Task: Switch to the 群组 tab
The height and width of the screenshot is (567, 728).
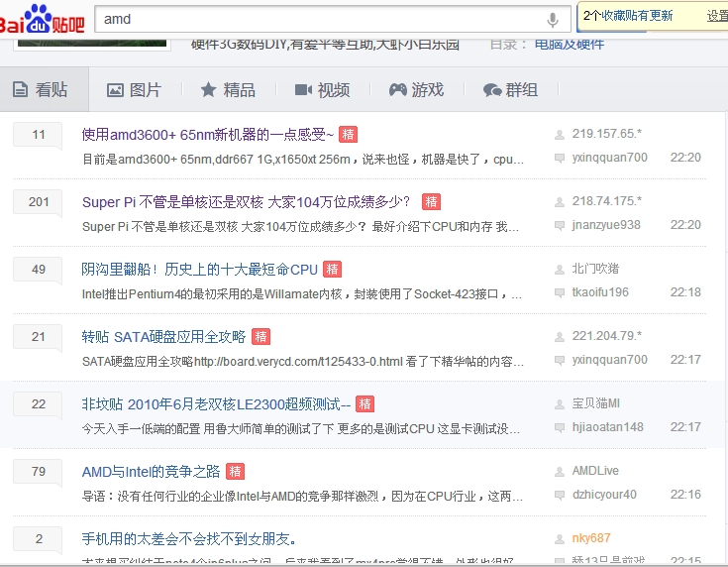Action: [510, 89]
